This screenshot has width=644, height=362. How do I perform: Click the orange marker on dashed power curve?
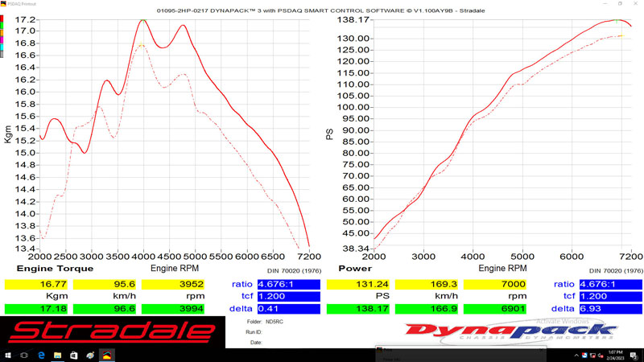click(621, 36)
